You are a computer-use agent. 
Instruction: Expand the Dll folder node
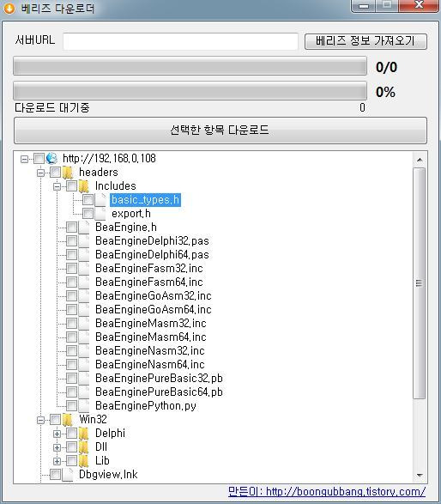(x=57, y=447)
